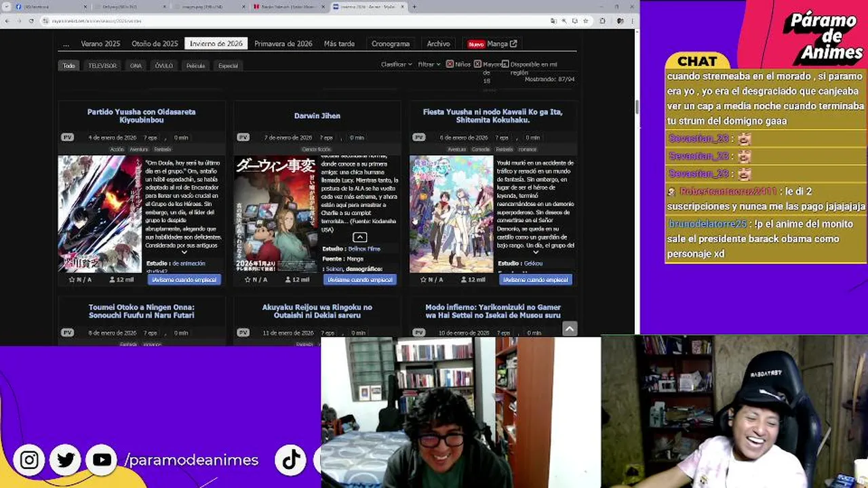Click the Partido Yuusha poster image
Screen dimensions: 868x488
(x=100, y=214)
